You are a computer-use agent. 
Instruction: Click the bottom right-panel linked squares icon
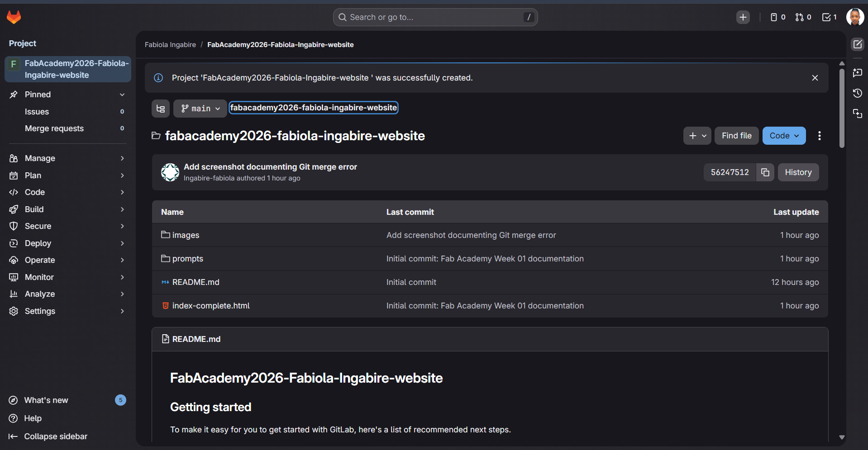click(858, 114)
